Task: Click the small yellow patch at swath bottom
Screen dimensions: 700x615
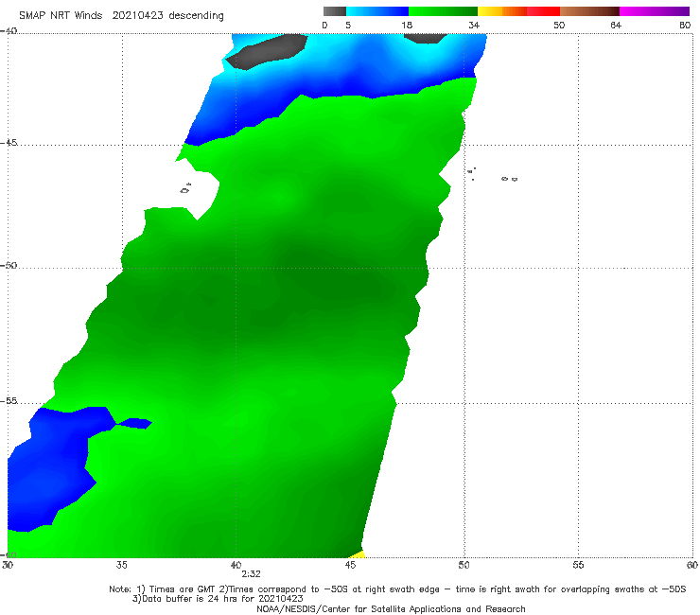Action: point(358,554)
